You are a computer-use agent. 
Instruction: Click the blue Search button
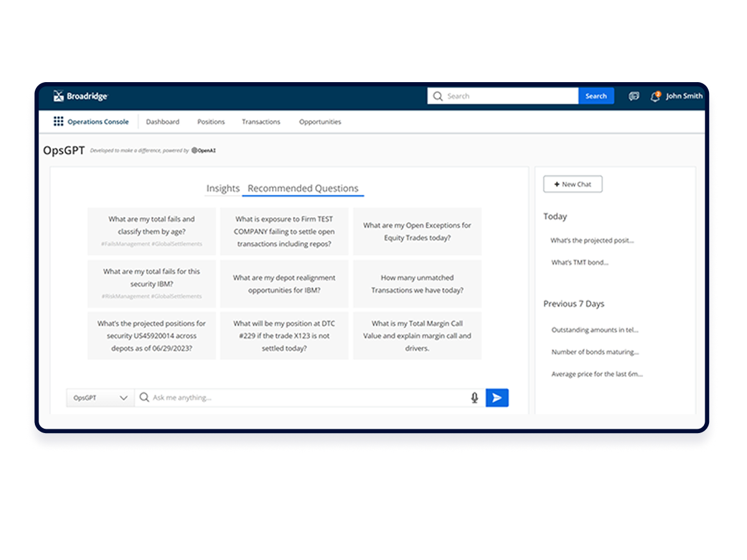pyautogui.click(x=596, y=96)
